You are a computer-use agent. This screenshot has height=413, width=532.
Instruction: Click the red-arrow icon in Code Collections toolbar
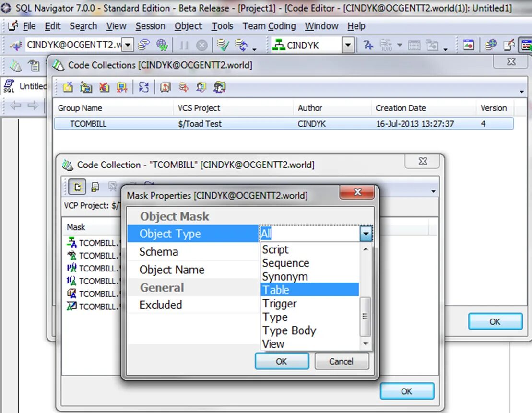(x=165, y=87)
